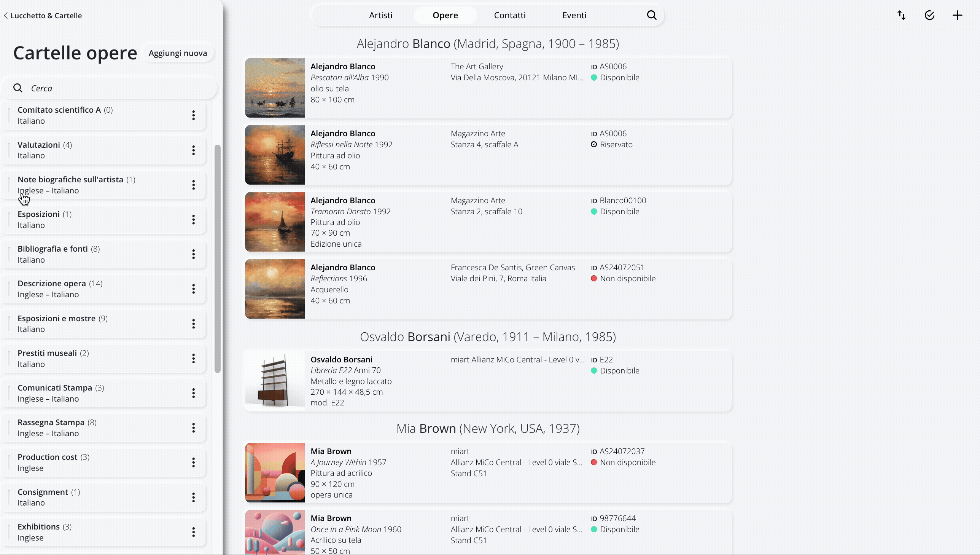This screenshot has width=980, height=555.
Task: Open three-dot menu for Production cost
Action: click(194, 462)
